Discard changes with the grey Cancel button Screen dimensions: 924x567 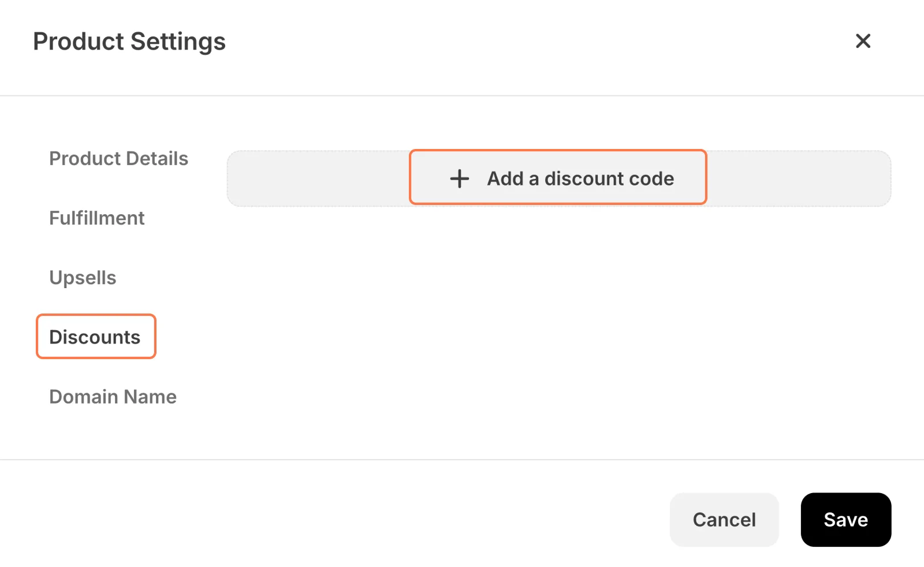[x=724, y=520]
